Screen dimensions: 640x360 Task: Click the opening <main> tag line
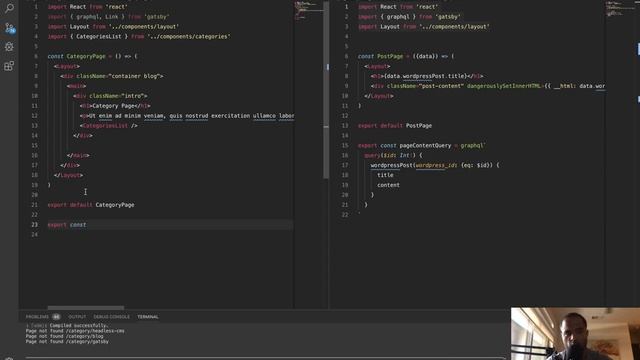point(76,86)
